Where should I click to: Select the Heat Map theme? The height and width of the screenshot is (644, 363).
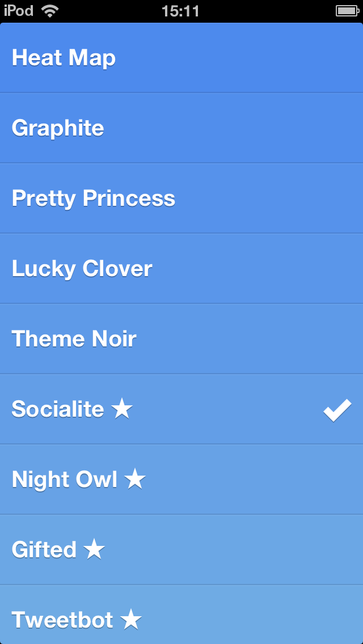point(64,58)
